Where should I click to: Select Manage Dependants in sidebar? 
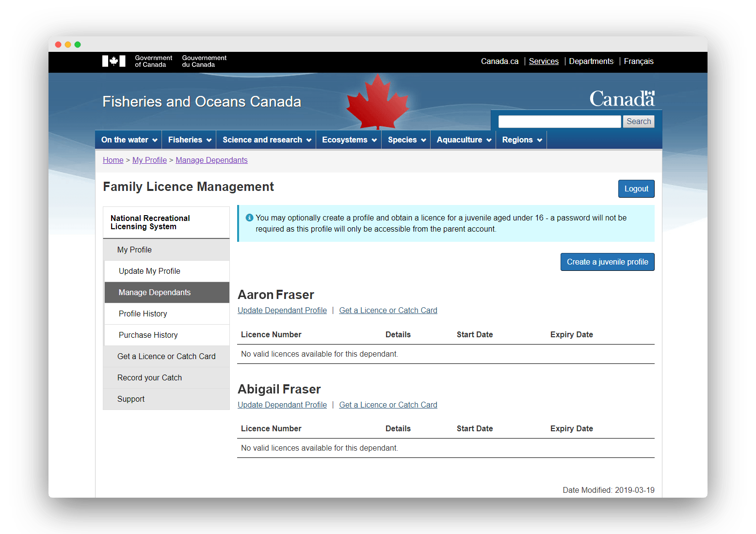pyautogui.click(x=167, y=292)
